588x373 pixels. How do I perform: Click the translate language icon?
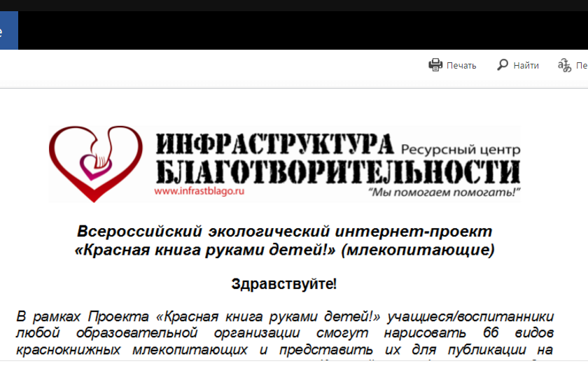(564, 65)
